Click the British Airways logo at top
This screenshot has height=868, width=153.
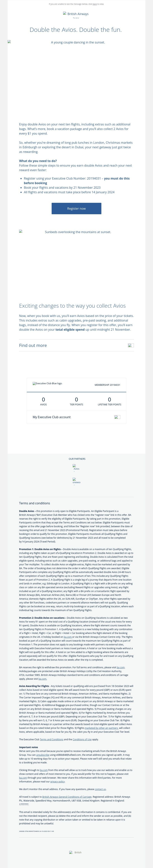(x=76, y=14)
